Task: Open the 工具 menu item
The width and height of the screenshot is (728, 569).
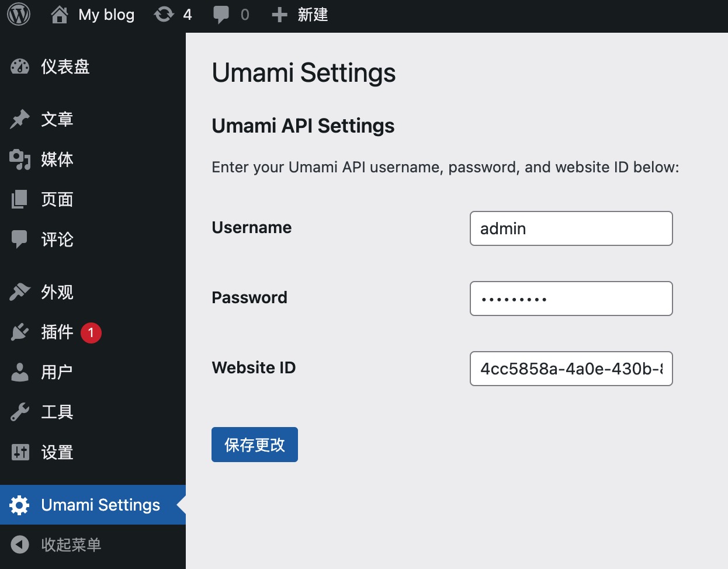Action: [x=93, y=412]
